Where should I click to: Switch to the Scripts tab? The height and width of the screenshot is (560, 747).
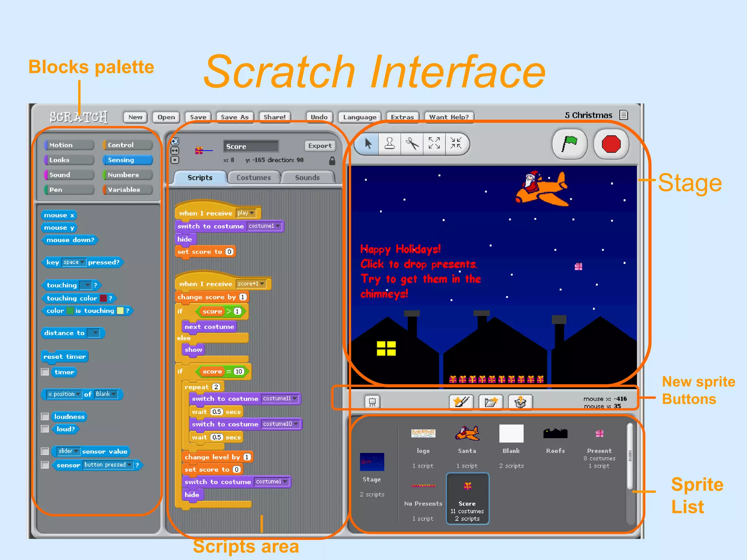[x=200, y=178]
